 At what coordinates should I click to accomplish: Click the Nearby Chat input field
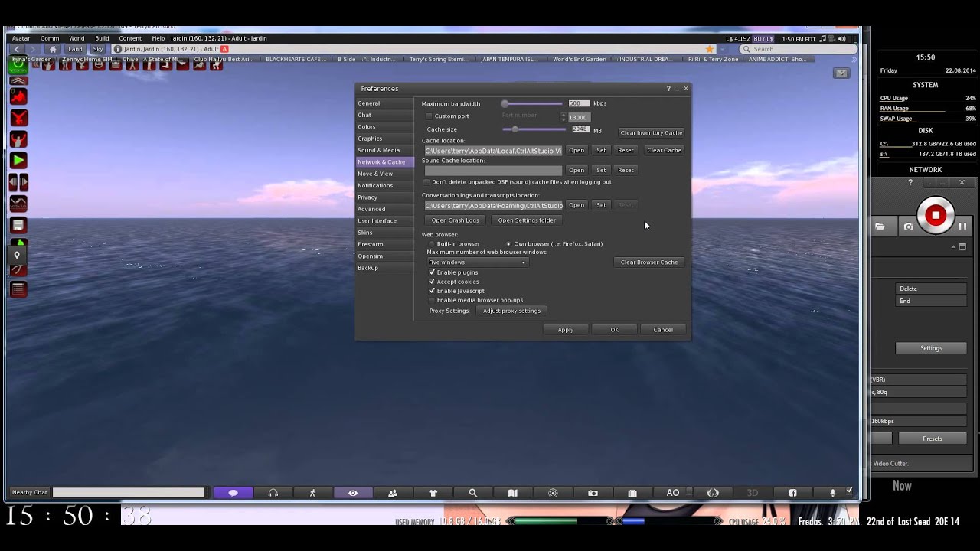129,493
